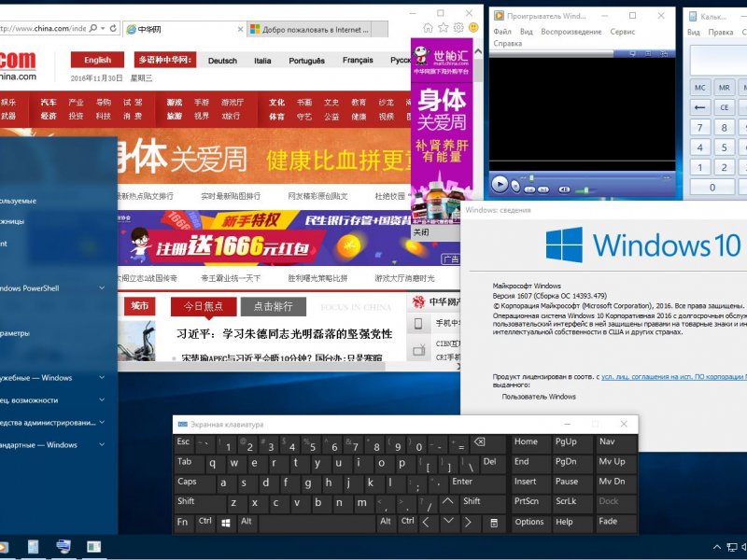Open the Deutsch language link
The width and height of the screenshot is (747, 560).
222,61
